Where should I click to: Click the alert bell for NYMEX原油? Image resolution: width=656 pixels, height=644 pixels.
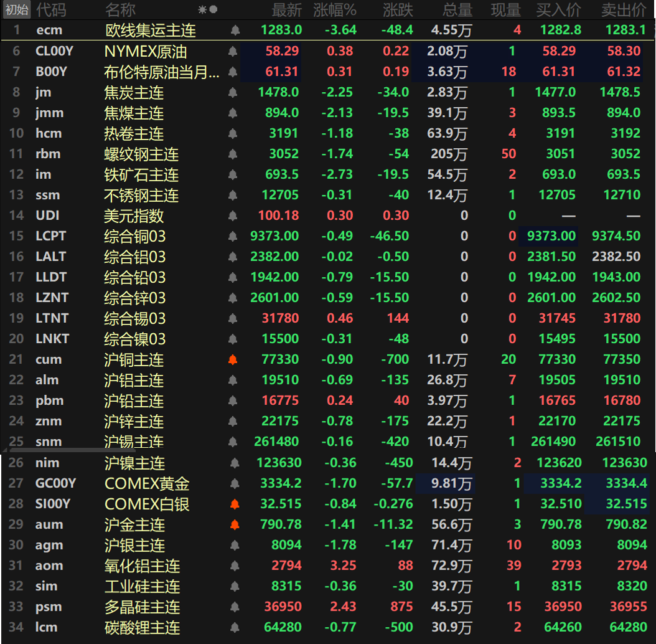pos(233,52)
